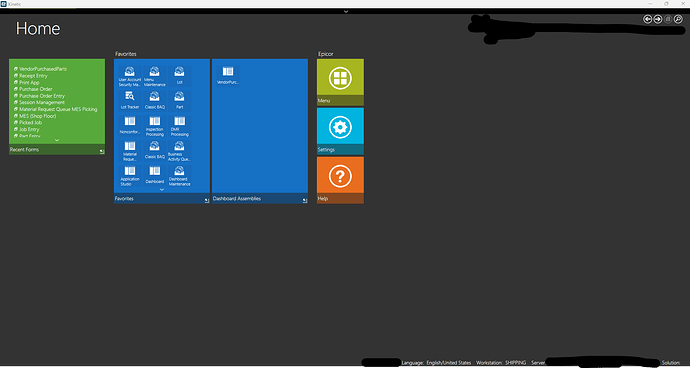The height and width of the screenshot is (368, 690).
Task: Launch DMR Processing favorite
Action: (179, 126)
